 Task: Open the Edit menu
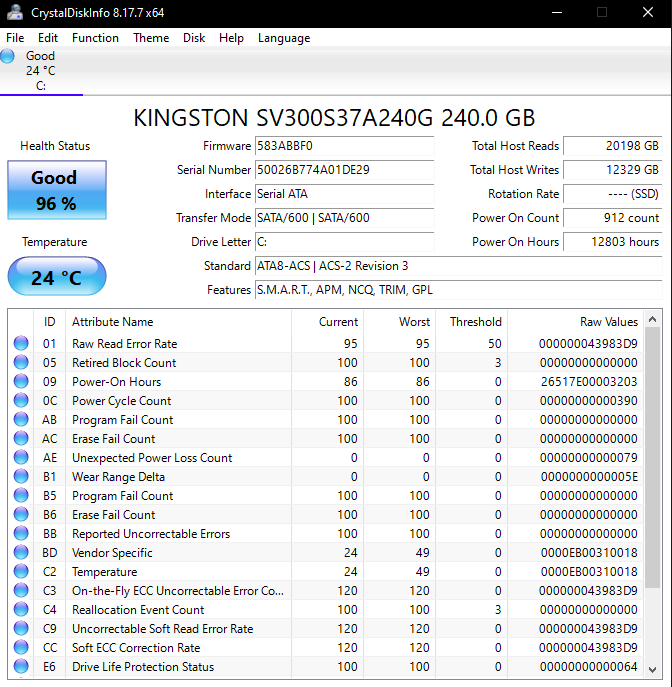(x=48, y=38)
